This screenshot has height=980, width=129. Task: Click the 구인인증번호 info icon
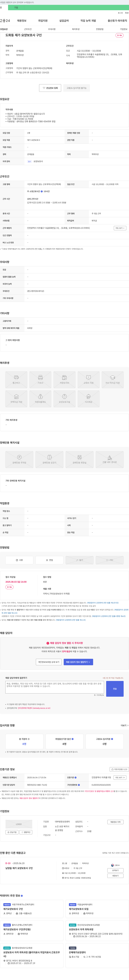pyautogui.click(x=79, y=785)
